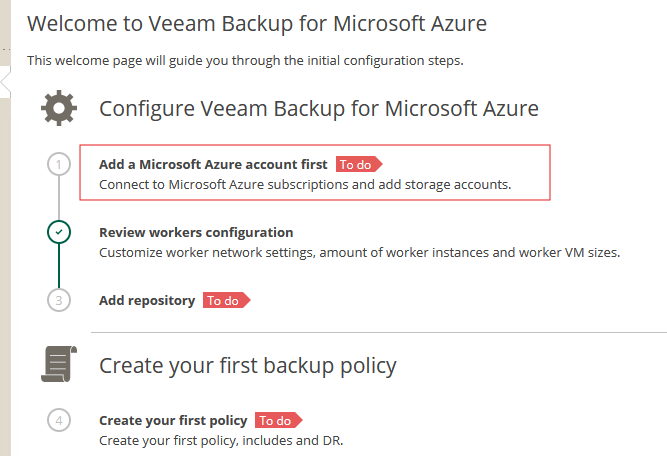
Task: Open Add a Microsoft Azure account first
Action: (213, 164)
